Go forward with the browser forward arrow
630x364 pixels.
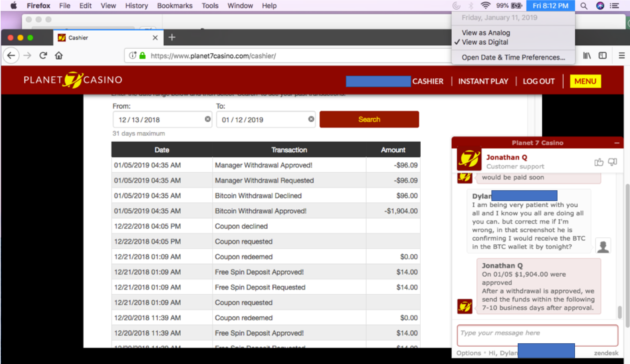pos(28,56)
